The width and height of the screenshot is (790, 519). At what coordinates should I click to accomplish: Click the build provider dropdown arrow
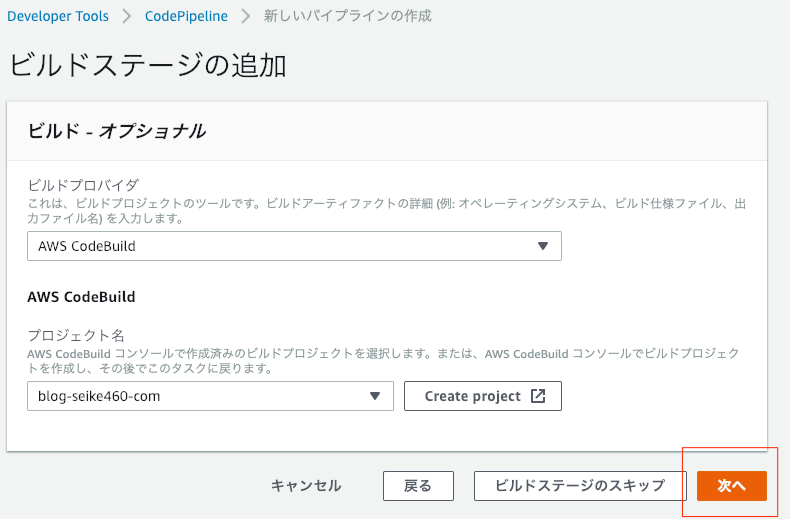tap(543, 246)
